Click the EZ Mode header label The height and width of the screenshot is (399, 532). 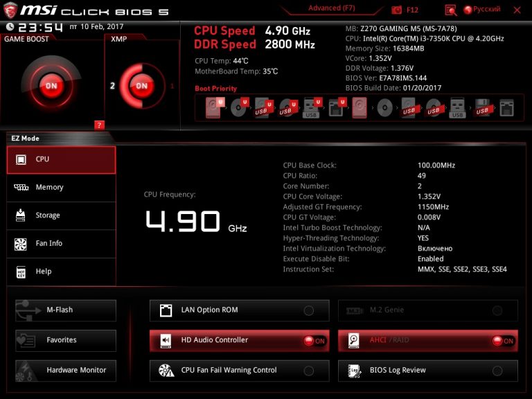click(x=26, y=139)
